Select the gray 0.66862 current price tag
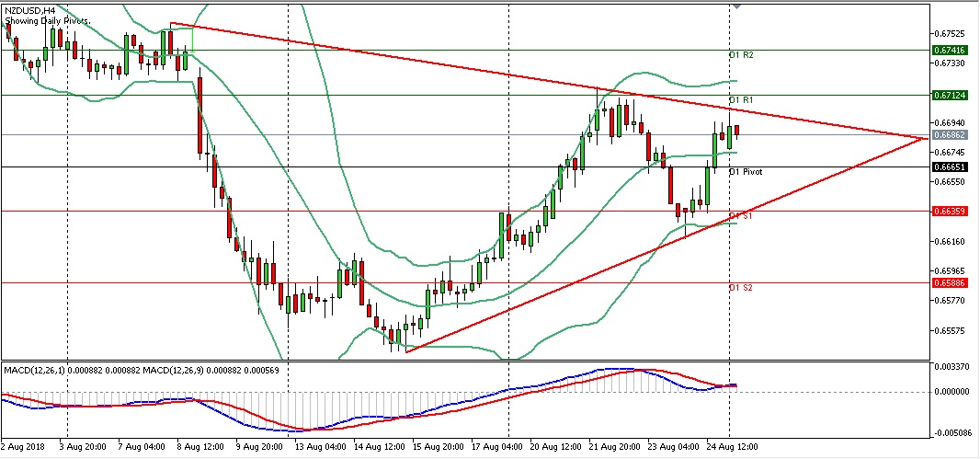Viewport: 980px width, 459px height. click(x=949, y=134)
